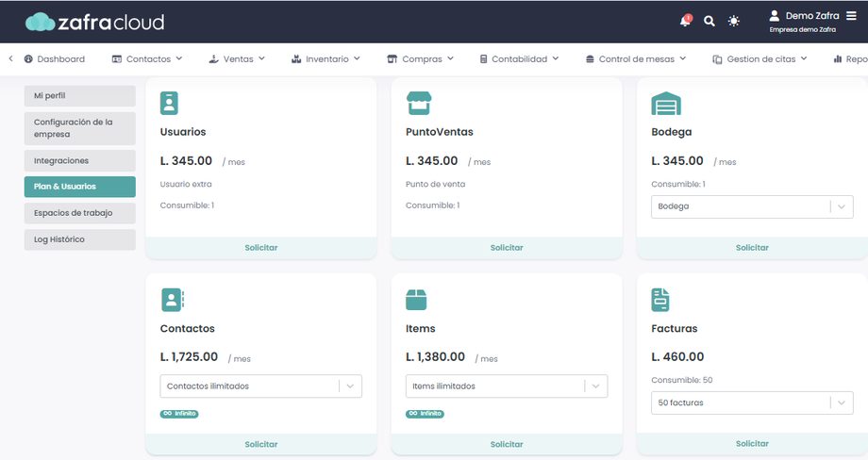This screenshot has height=460, width=868.
Task: Click the L. 460.00 price
Action: 677,357
